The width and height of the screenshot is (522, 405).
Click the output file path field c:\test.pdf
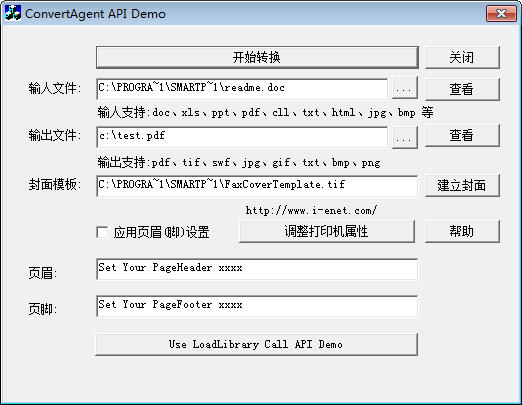click(242, 137)
